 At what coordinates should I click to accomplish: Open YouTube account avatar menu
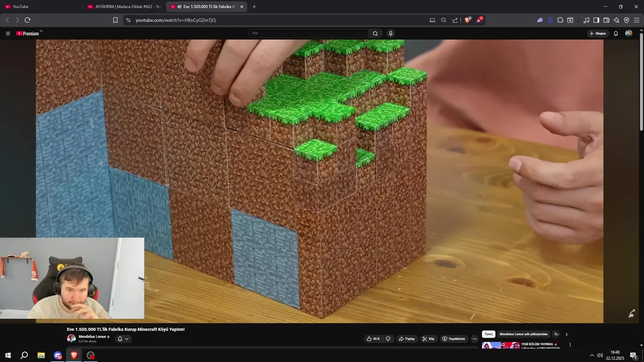click(628, 34)
